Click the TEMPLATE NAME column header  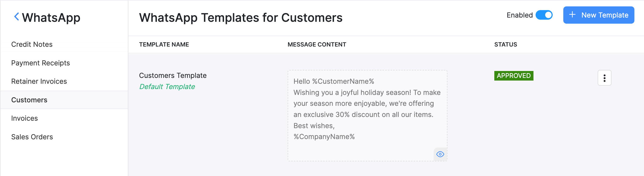pyautogui.click(x=164, y=45)
